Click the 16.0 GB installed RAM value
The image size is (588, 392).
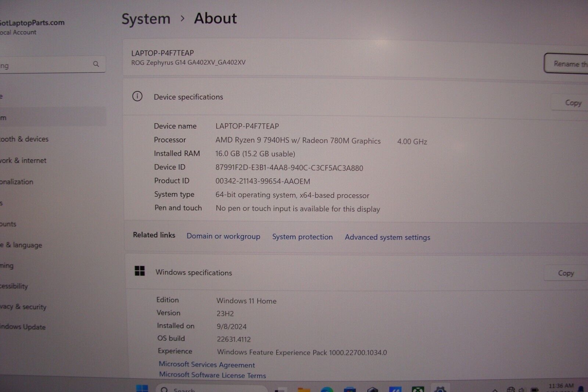(x=255, y=154)
